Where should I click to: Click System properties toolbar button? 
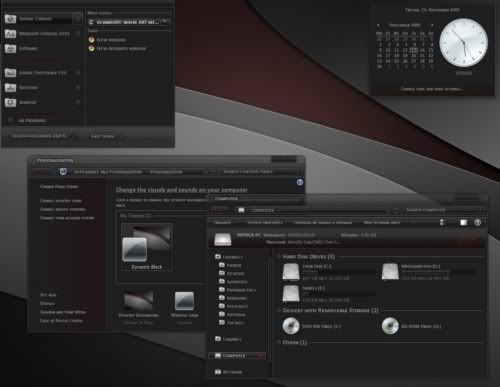click(264, 222)
